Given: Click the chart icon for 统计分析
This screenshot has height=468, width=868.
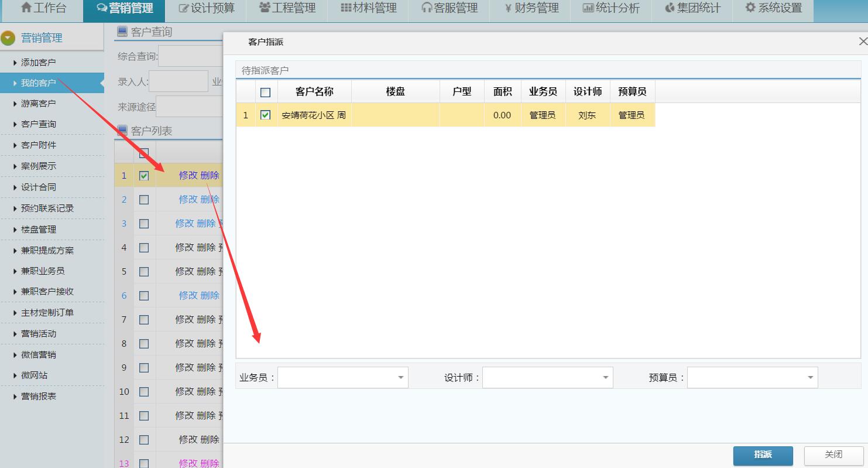Looking at the screenshot, I should [x=588, y=8].
